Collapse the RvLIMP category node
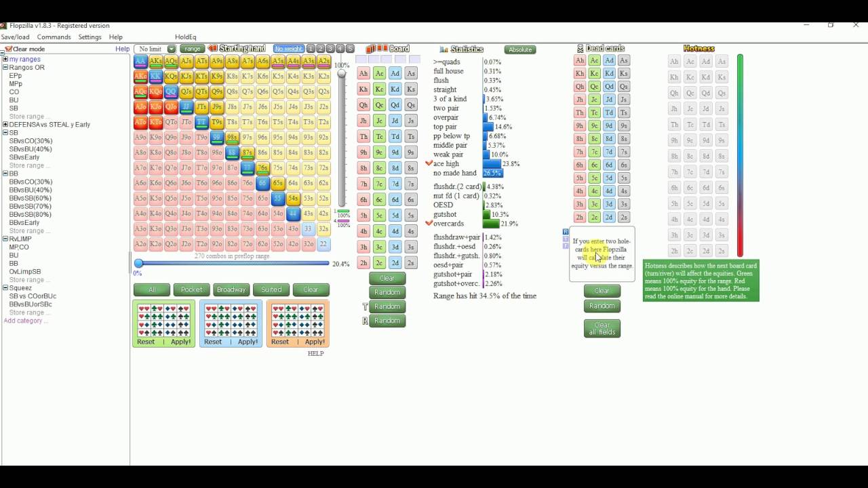Viewport: 868px width, 488px height. click(5, 239)
